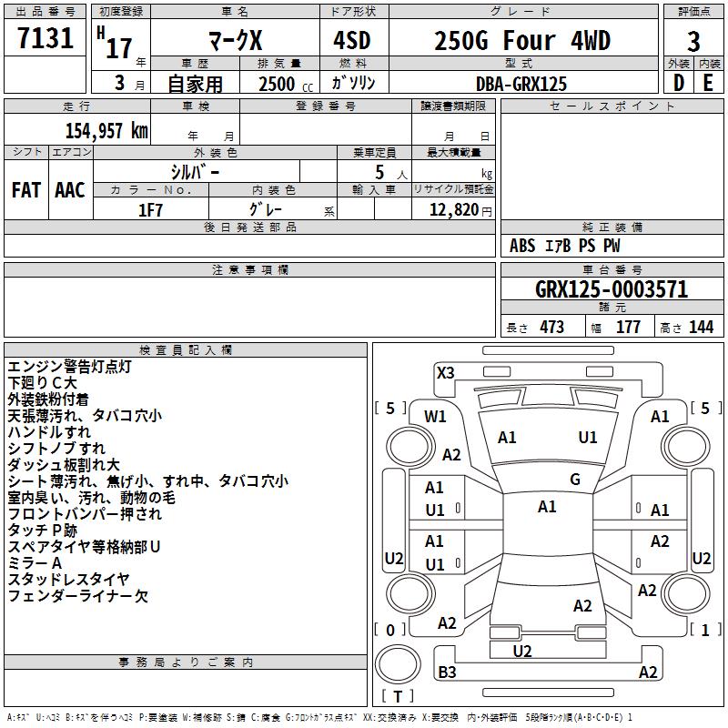Select note エンジン警告灯点灯
This screenshot has height=728, width=728.
pos(70,367)
